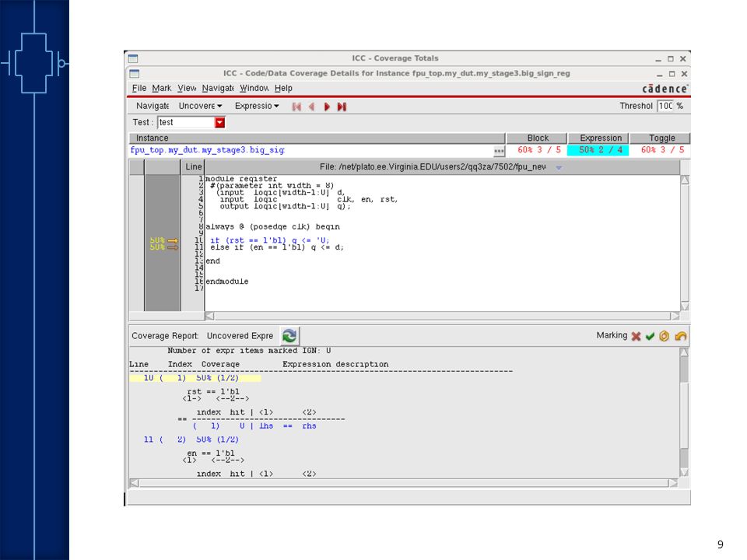The image size is (747, 560).
Task: Open the Uncovered dropdown in toolbar
Action: (200, 106)
